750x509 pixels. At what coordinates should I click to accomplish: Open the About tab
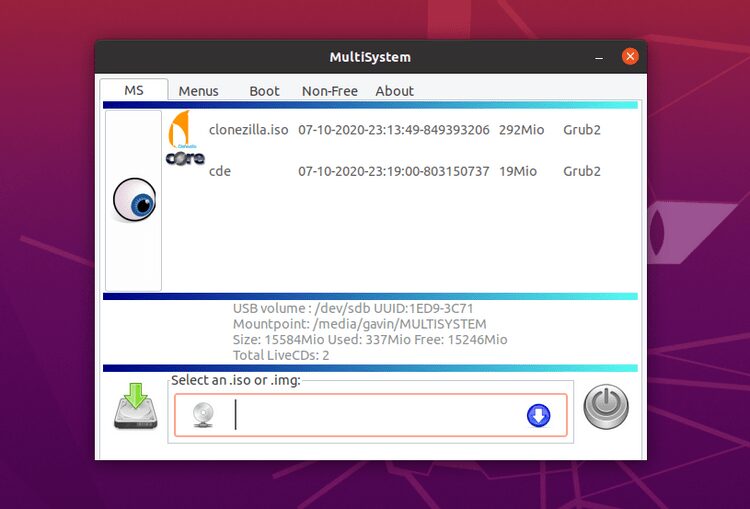[x=395, y=91]
